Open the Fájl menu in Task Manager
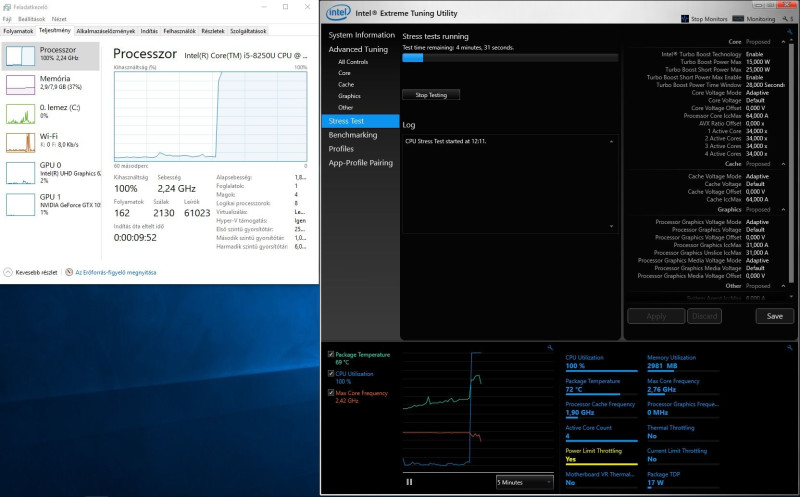Screen dimensions: 800x497 [7, 19]
